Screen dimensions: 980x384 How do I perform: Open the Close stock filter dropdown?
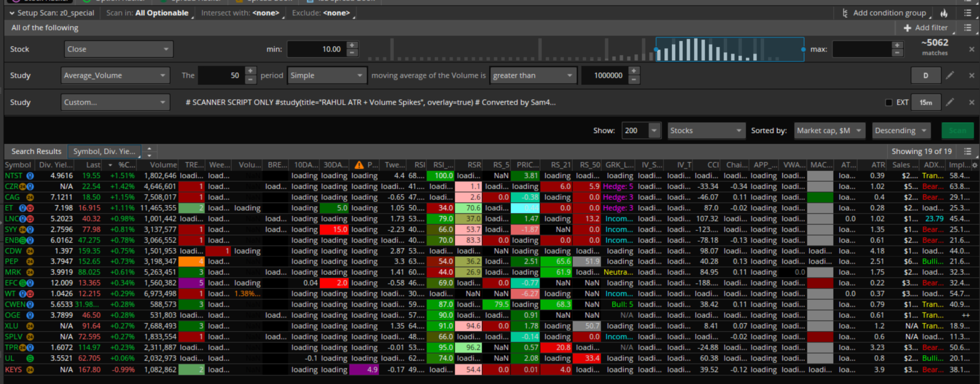pyautogui.click(x=118, y=49)
